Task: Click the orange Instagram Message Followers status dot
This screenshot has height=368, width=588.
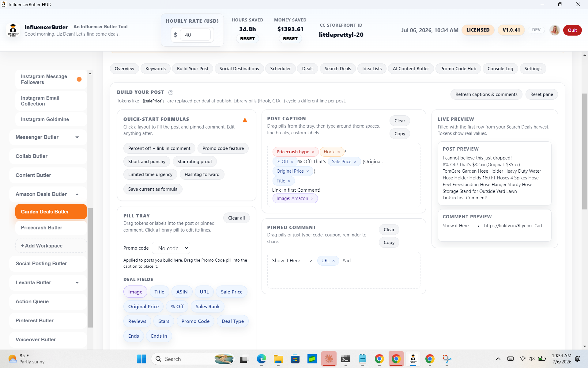Action: tap(79, 79)
